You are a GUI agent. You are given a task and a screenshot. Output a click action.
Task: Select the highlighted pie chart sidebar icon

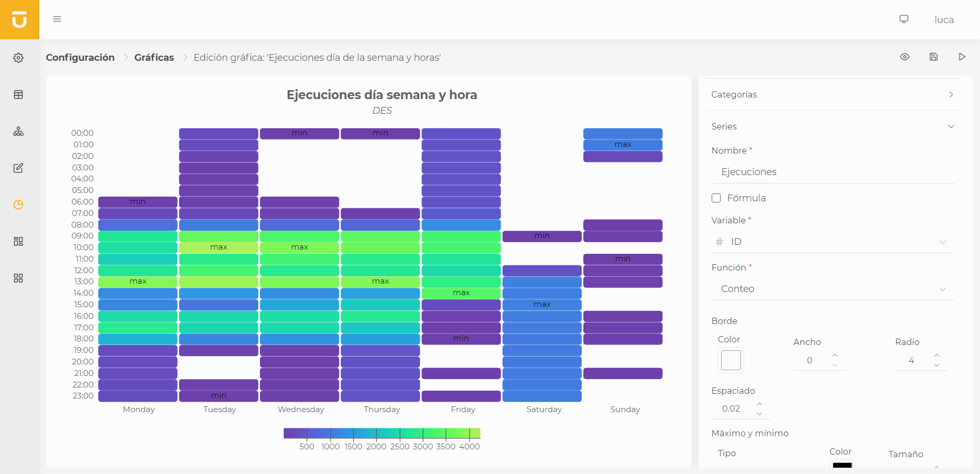[x=18, y=204]
